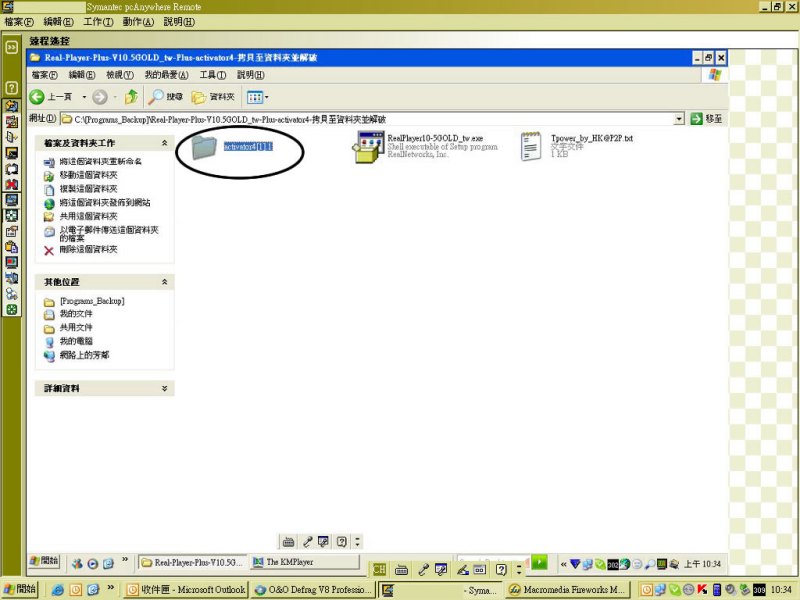Open Explorer 我的最愛(A) menu

(166, 75)
